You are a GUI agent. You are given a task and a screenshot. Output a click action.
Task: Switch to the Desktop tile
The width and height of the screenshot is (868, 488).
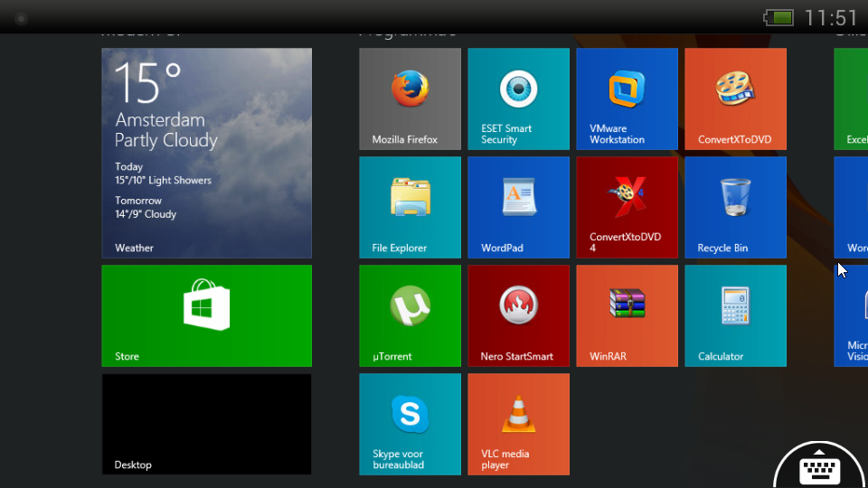206,424
